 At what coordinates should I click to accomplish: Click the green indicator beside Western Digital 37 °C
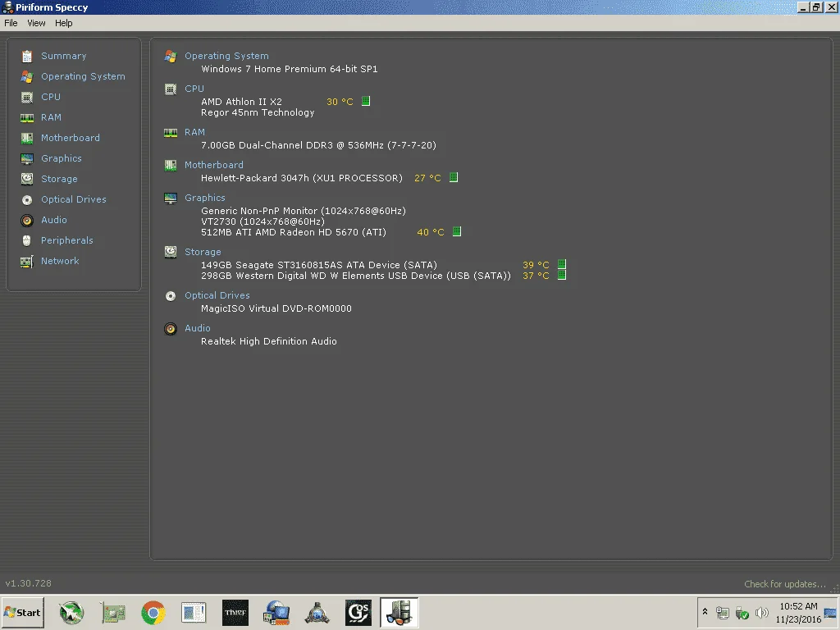[562, 275]
